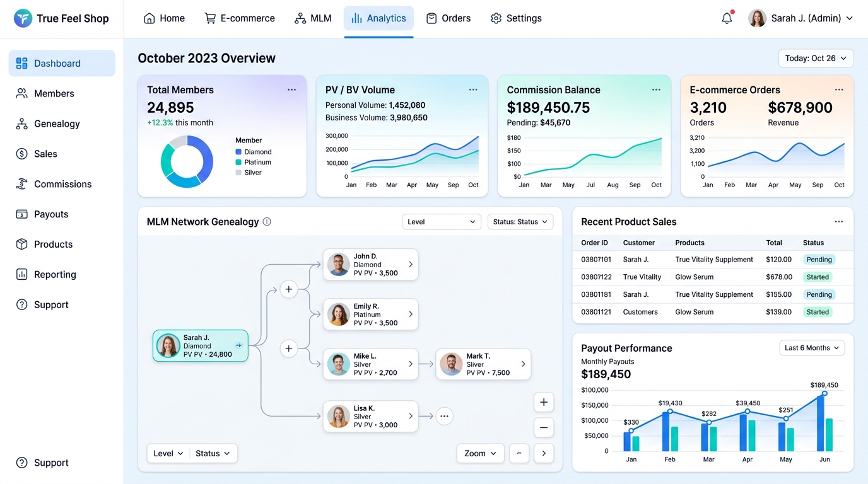The width and height of the screenshot is (868, 484).
Task: Click the next arrow button beside Zoom
Action: pyautogui.click(x=544, y=453)
